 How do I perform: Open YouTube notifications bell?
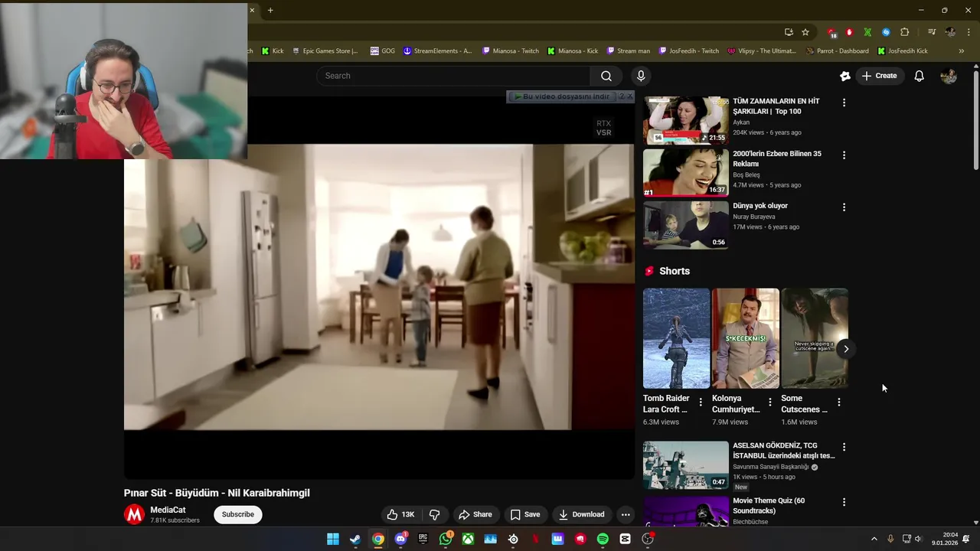[x=919, y=76]
